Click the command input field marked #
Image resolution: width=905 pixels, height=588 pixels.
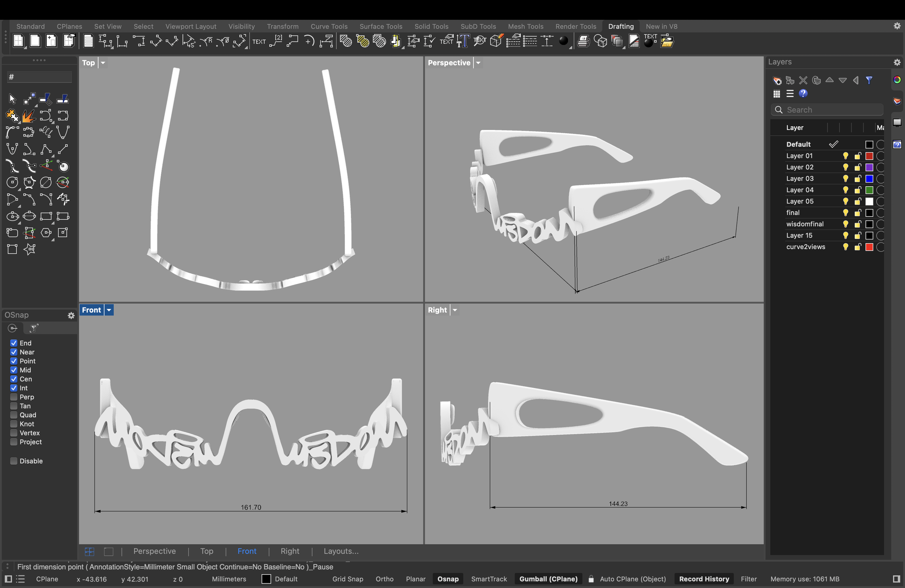[x=39, y=77]
